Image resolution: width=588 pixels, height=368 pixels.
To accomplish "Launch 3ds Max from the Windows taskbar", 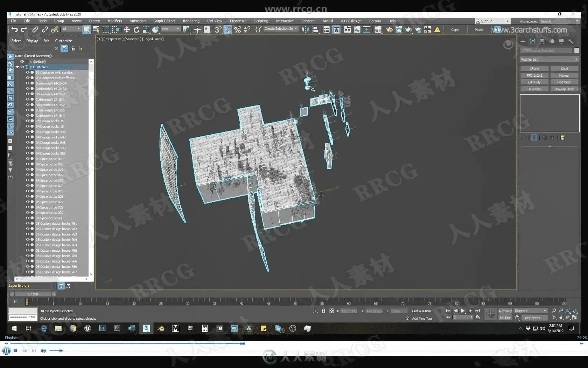I will 146,329.
